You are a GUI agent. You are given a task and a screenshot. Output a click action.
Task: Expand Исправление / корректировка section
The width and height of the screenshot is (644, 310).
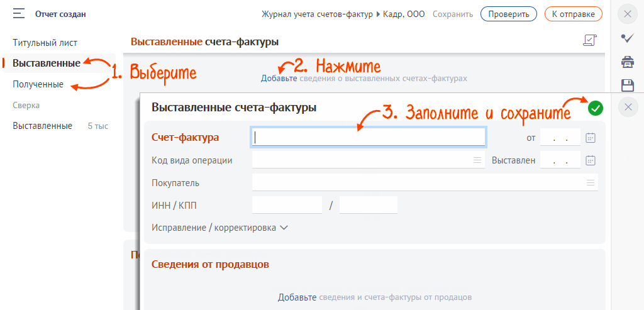tap(219, 228)
